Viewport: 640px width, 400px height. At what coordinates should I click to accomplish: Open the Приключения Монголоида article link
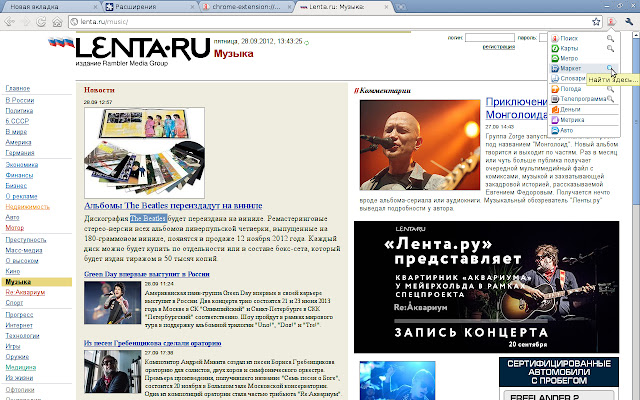pyautogui.click(x=516, y=108)
